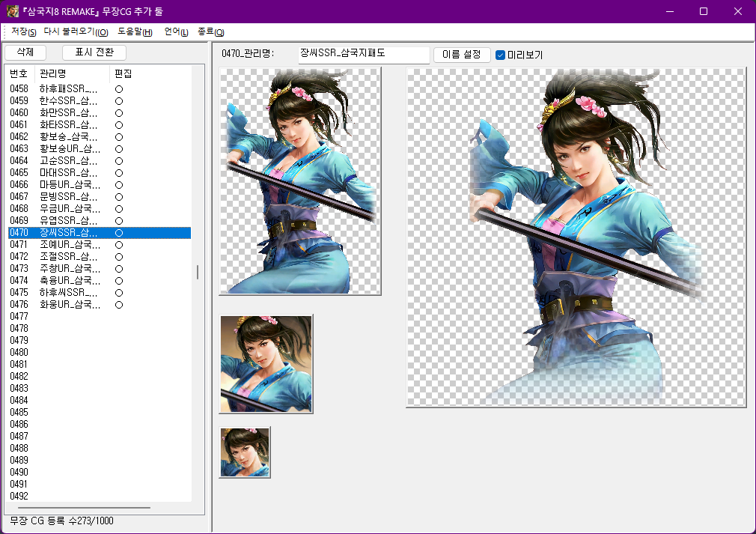Open the 저장(S) menu

(x=24, y=32)
